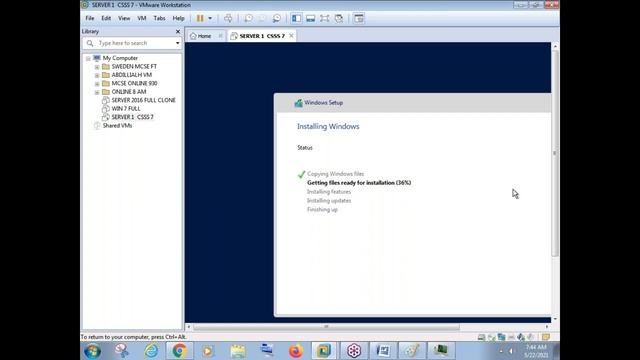The width and height of the screenshot is (640, 360).
Task: Click the scroll down arrow of VM view
Action: click(x=555, y=319)
